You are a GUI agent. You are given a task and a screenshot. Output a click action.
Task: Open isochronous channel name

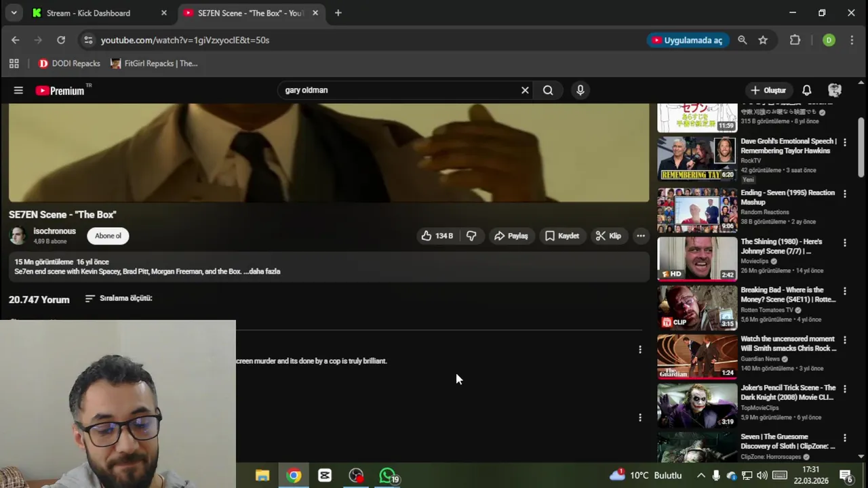(55, 231)
